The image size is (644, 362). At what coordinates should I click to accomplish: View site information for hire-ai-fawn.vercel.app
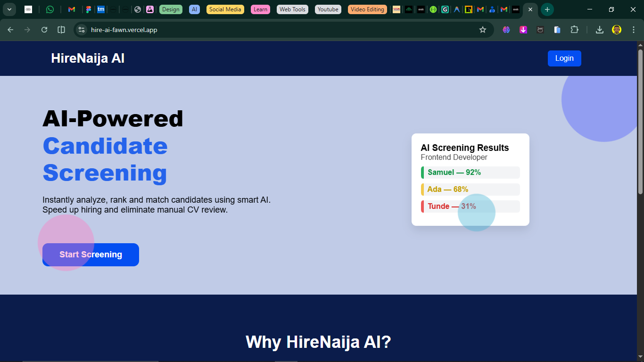tap(82, 30)
